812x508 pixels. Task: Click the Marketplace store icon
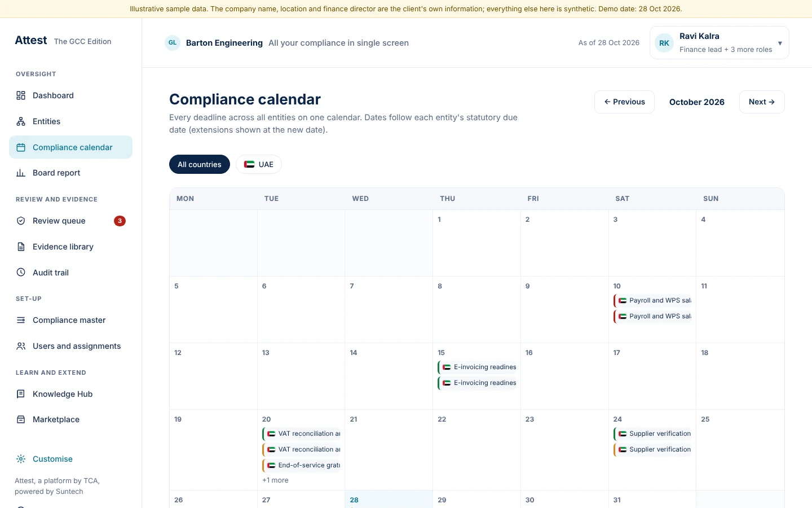tap(21, 419)
